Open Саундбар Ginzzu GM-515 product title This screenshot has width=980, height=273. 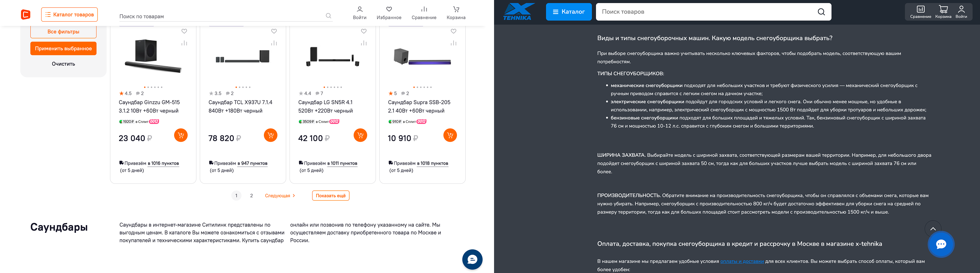(149, 106)
